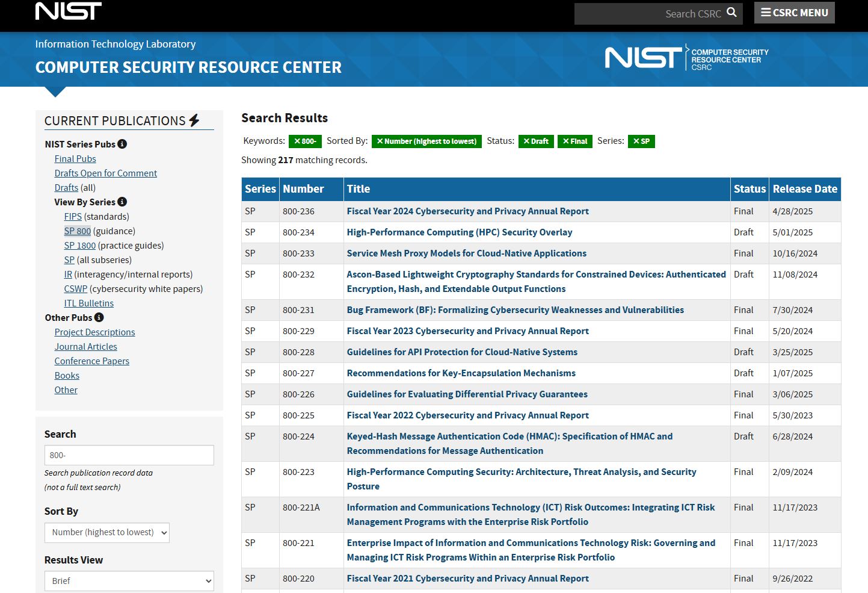This screenshot has width=868, height=593.
Task: Open Ascon-Based Lightweight Cryptography Standards publication
Action: tap(537, 282)
